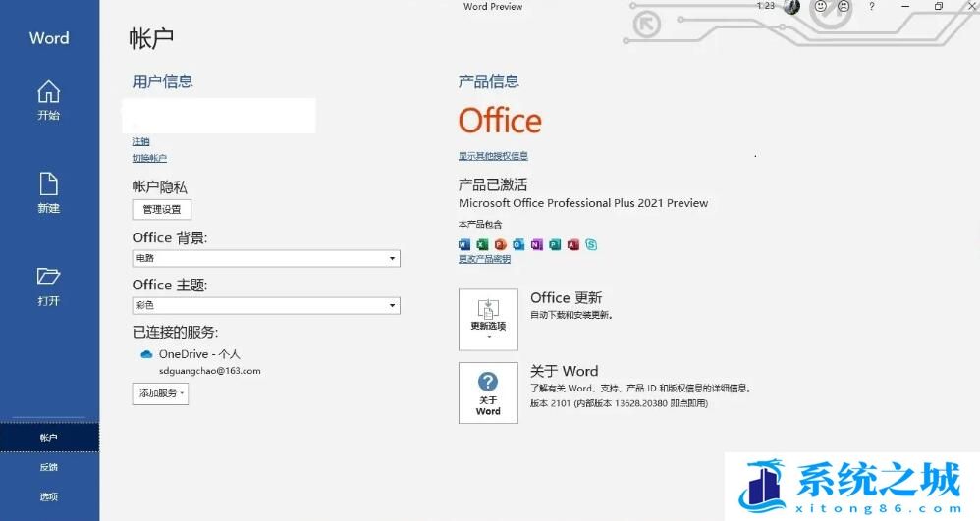Screen dimensions: 980x521
Task: Click the sdguangchao@163.com account text
Action: click(210, 371)
